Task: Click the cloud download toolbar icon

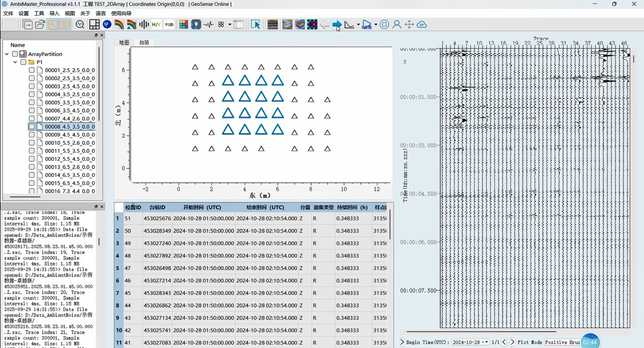Action: click(x=421, y=25)
